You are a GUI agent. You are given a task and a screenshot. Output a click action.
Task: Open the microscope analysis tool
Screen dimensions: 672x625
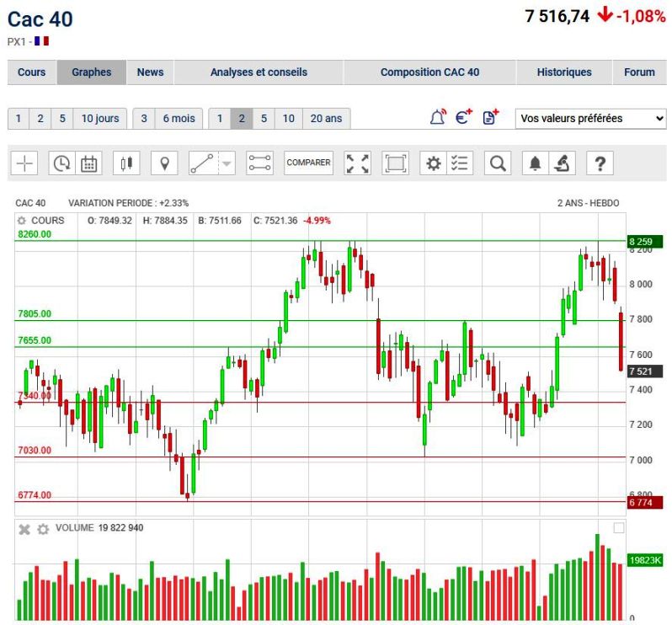pyautogui.click(x=563, y=163)
